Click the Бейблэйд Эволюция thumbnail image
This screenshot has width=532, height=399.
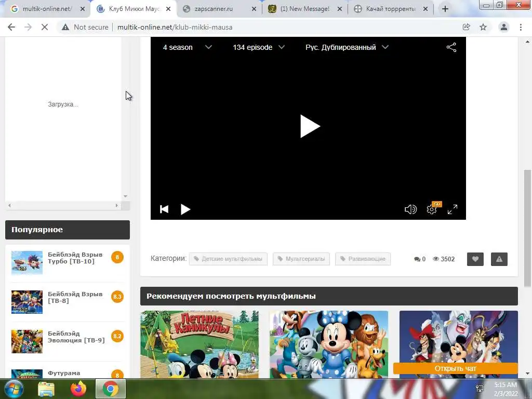(27, 341)
